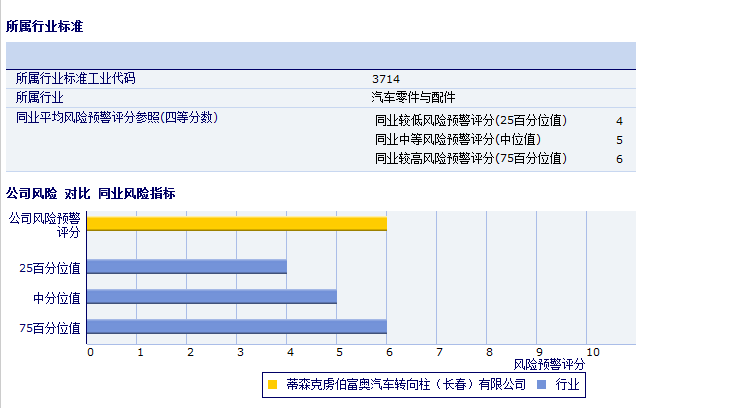Click the 所属行业标准工业代码 row label

coord(75,78)
